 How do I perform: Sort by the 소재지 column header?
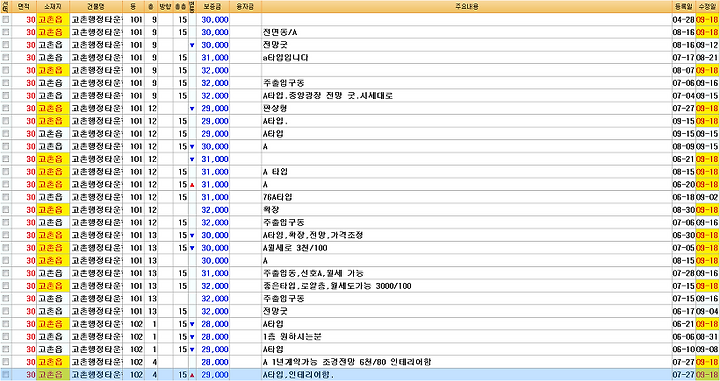53,6
